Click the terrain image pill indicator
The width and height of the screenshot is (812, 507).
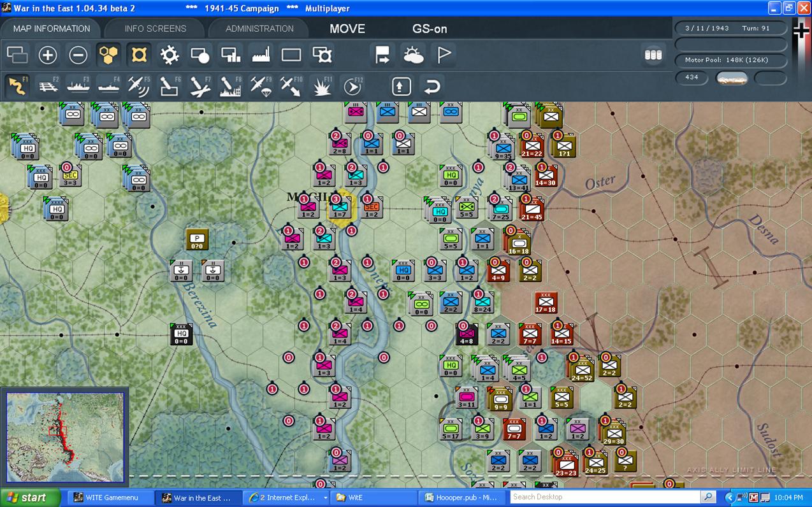732,78
